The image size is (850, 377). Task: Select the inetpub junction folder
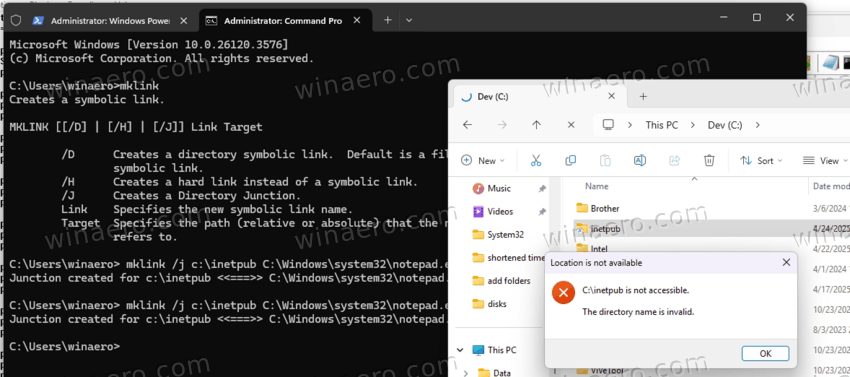pyautogui.click(x=605, y=229)
